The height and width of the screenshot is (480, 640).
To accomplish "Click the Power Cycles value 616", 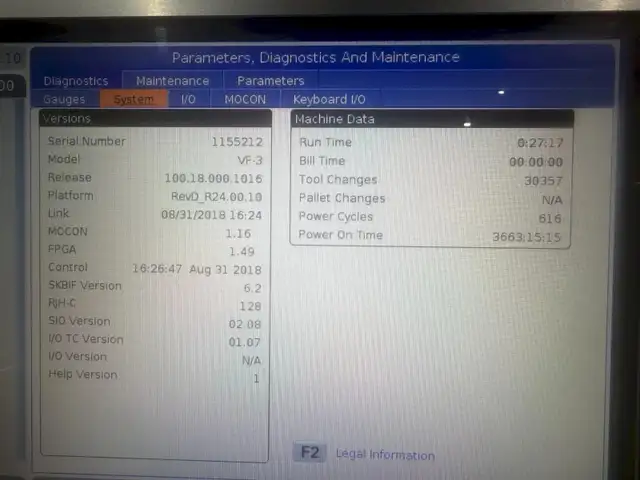I will tap(550, 218).
